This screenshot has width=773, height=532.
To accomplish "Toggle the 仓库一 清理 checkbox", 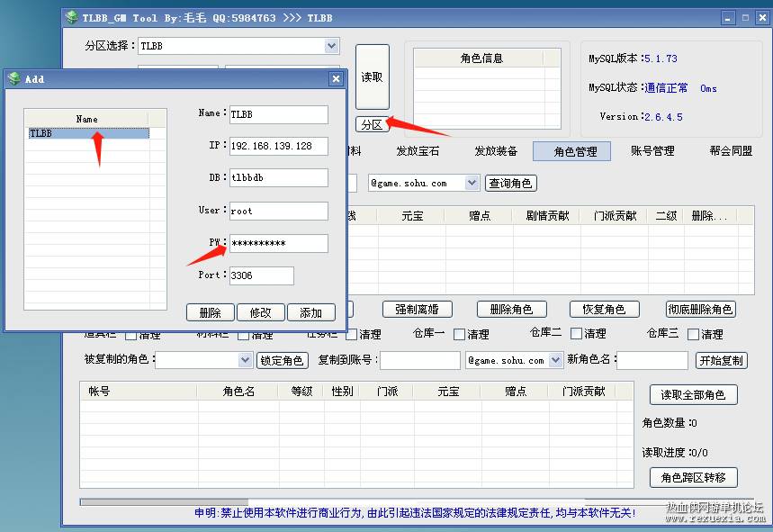I will point(459,334).
